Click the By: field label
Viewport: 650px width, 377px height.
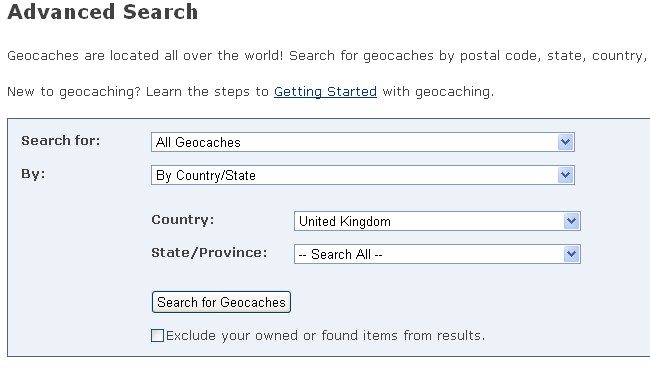(33, 174)
